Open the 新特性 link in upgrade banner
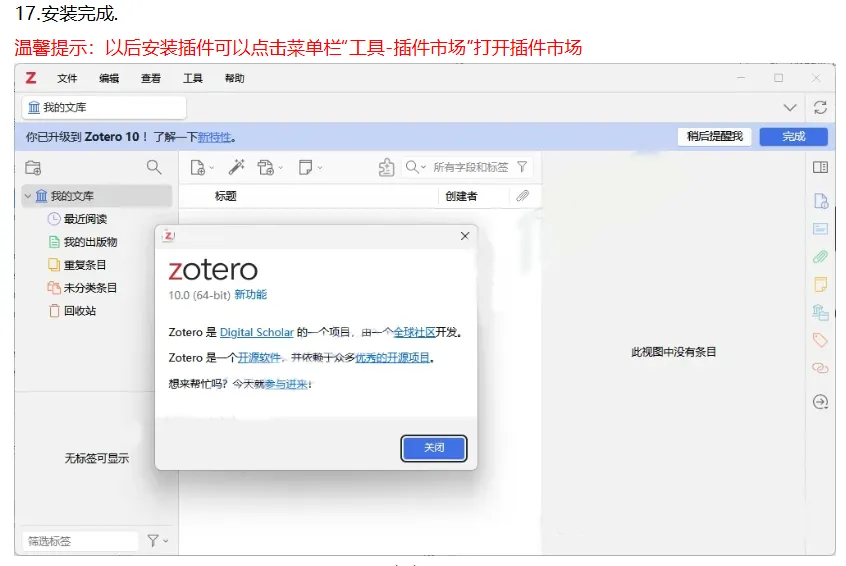This screenshot has width=846, height=566. pos(214,137)
